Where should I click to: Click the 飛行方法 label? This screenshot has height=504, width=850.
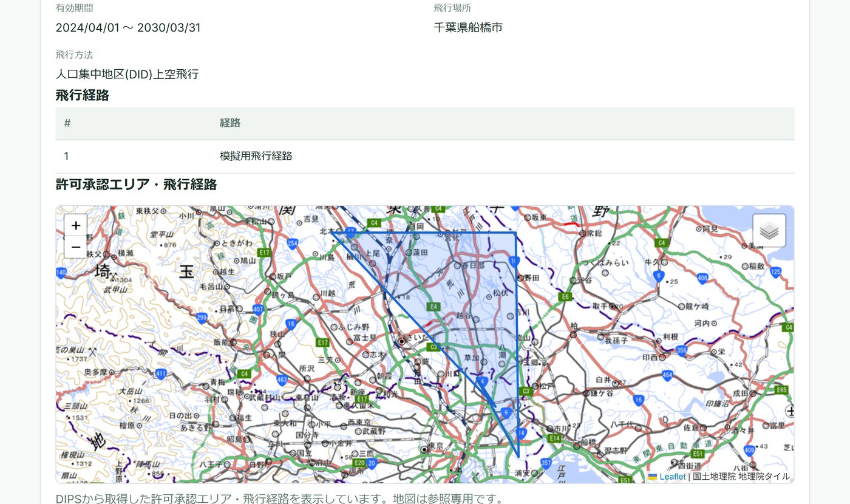coord(74,55)
